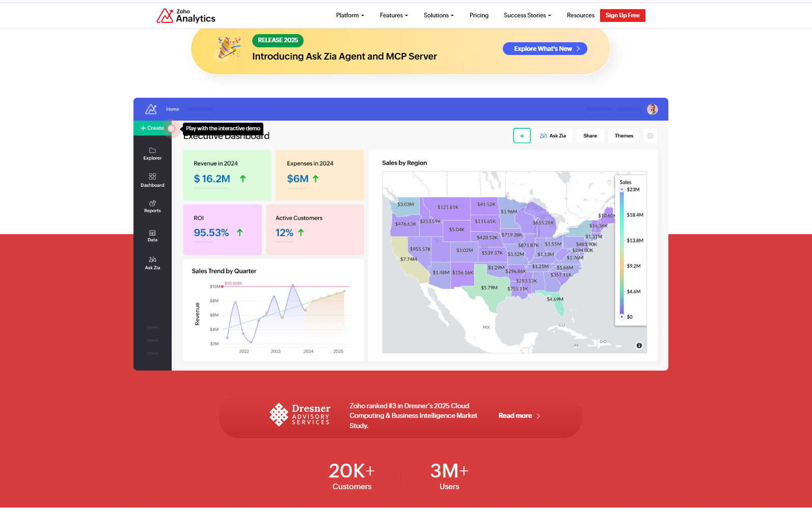Open Explorer in the sidebar
This screenshot has width=812, height=508.
tap(152, 154)
